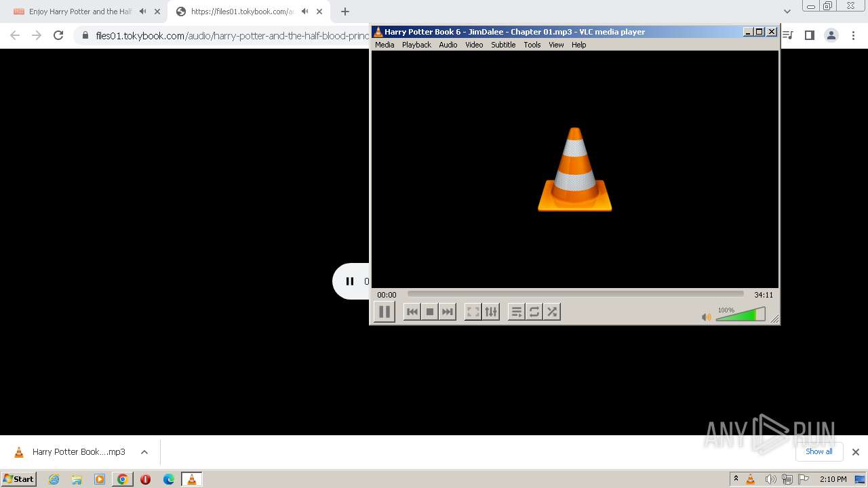Screen dimensions: 868x488
Task: Show all downloads
Action: pyautogui.click(x=819, y=451)
